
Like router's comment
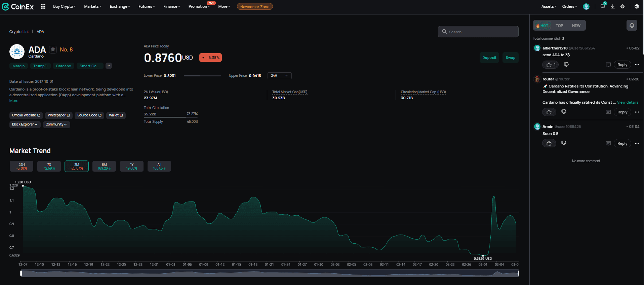click(x=549, y=112)
